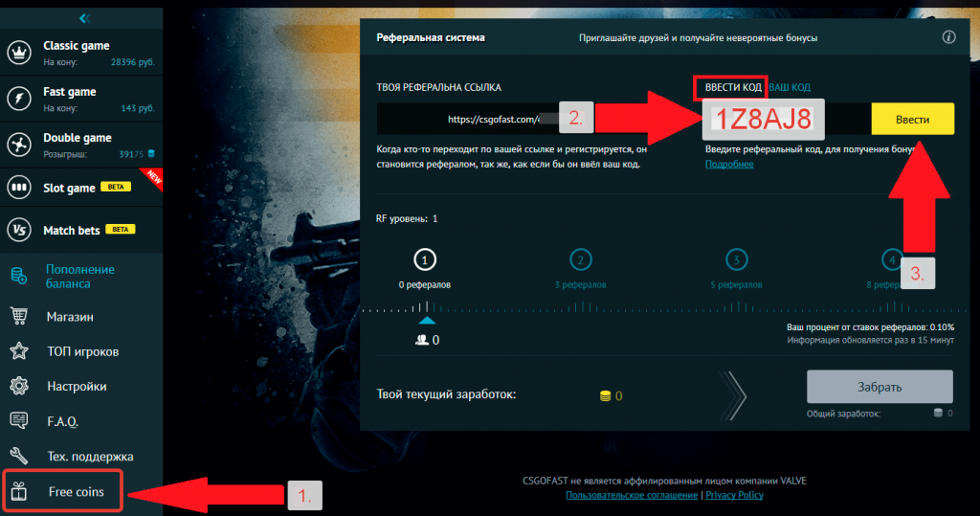This screenshot has height=516, width=980.
Task: Click the Fast game lightning icon
Action: pyautogui.click(x=19, y=99)
